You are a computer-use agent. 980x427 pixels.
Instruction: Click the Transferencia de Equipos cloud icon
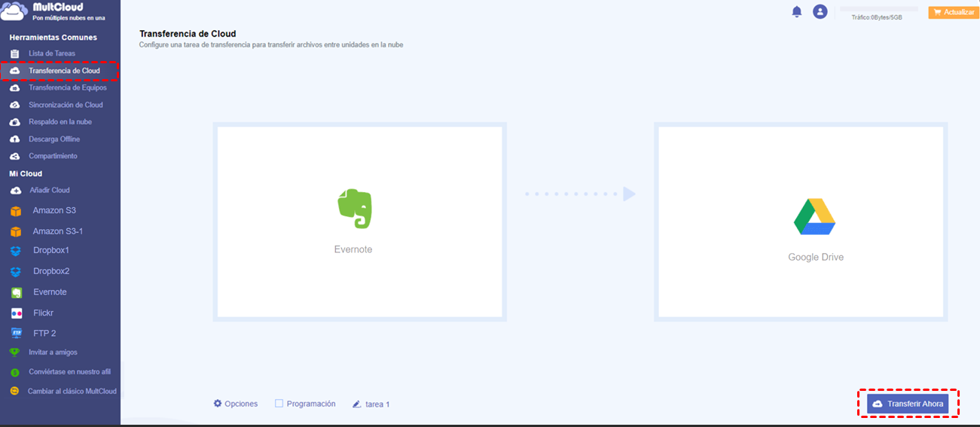tap(14, 88)
